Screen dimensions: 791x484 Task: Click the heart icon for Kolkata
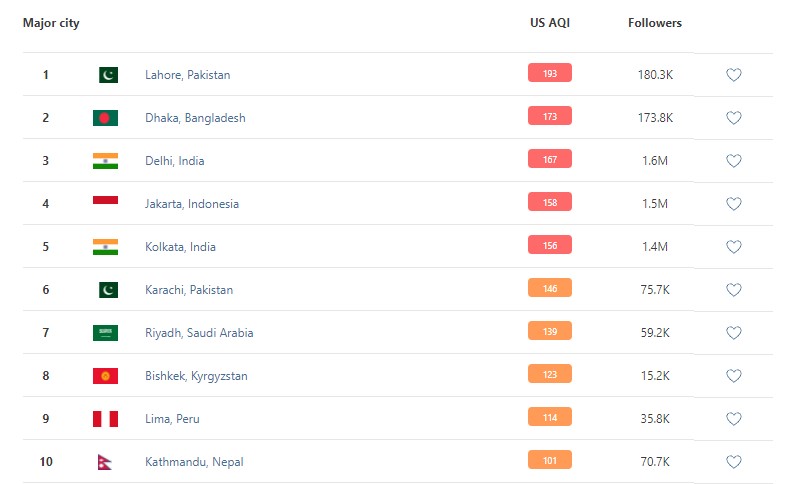tap(733, 247)
